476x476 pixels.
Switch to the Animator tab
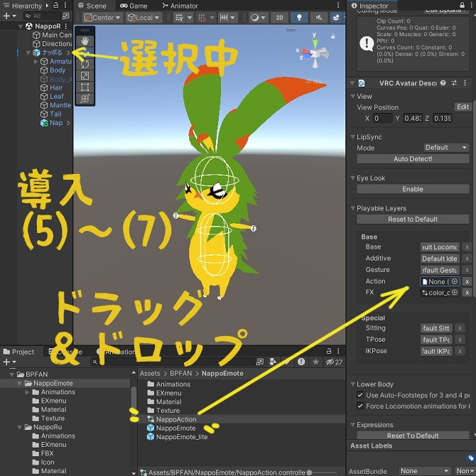point(180,6)
